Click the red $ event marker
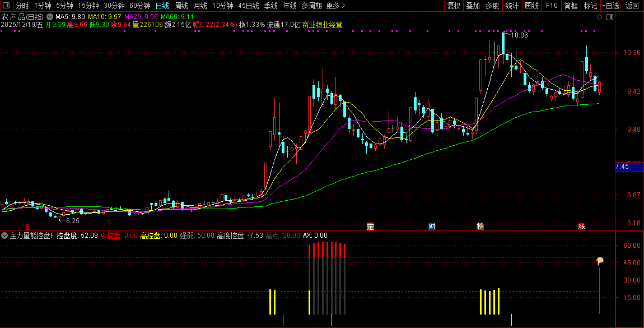 (x=27, y=227)
